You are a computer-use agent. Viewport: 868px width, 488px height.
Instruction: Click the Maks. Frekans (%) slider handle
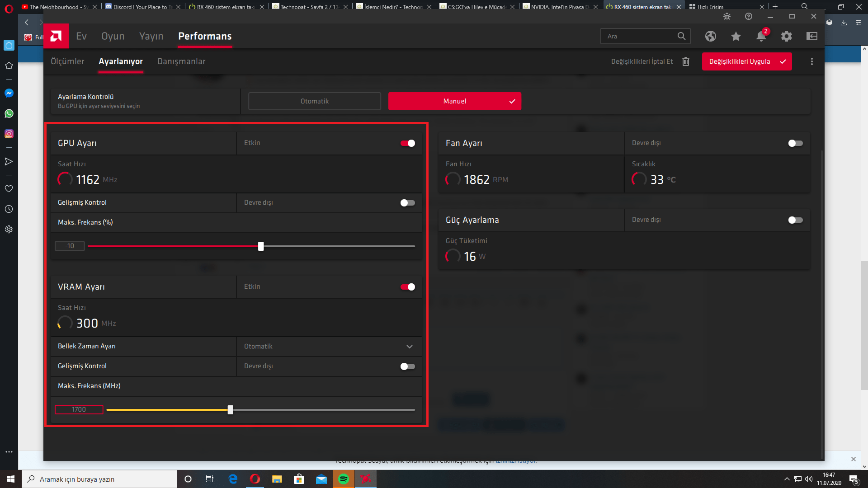261,246
